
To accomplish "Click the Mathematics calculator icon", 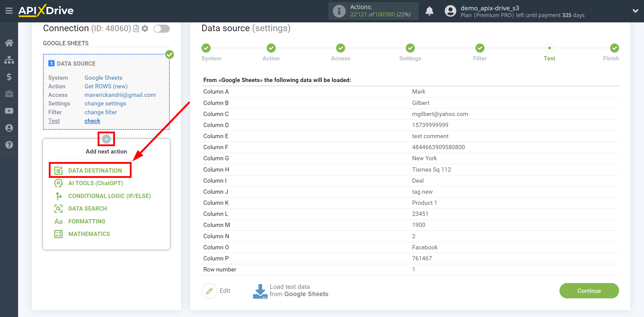I will (58, 234).
